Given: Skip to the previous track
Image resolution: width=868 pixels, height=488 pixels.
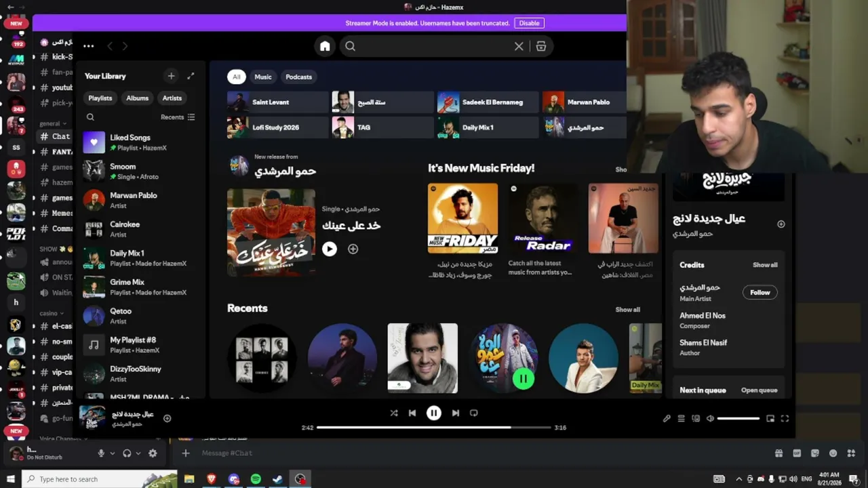Looking at the screenshot, I should click(x=412, y=413).
